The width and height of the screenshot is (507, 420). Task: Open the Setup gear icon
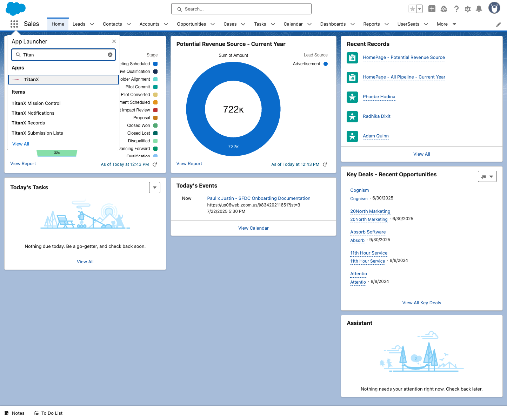[x=468, y=9]
